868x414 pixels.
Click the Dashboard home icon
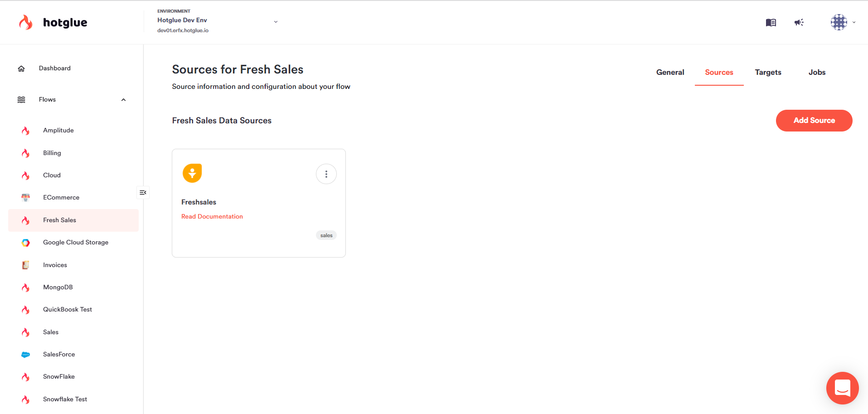(21, 68)
